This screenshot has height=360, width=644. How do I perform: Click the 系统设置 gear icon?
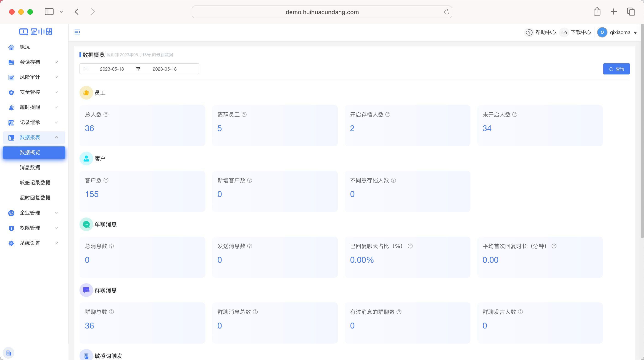coord(11,243)
